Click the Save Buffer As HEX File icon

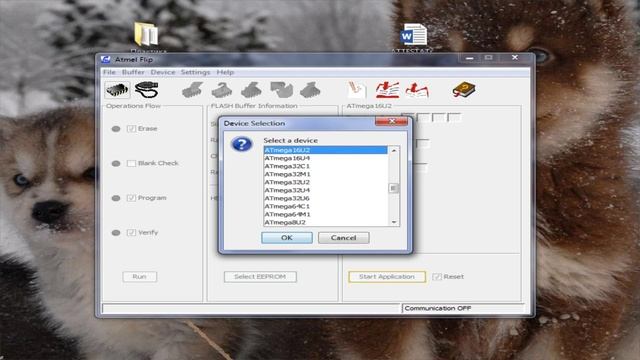point(417,90)
